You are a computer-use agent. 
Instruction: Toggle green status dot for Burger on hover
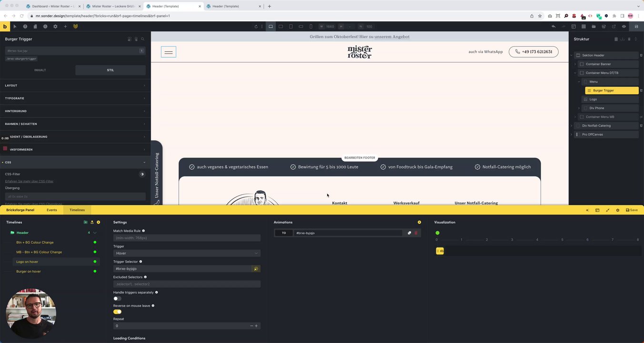tap(95, 272)
